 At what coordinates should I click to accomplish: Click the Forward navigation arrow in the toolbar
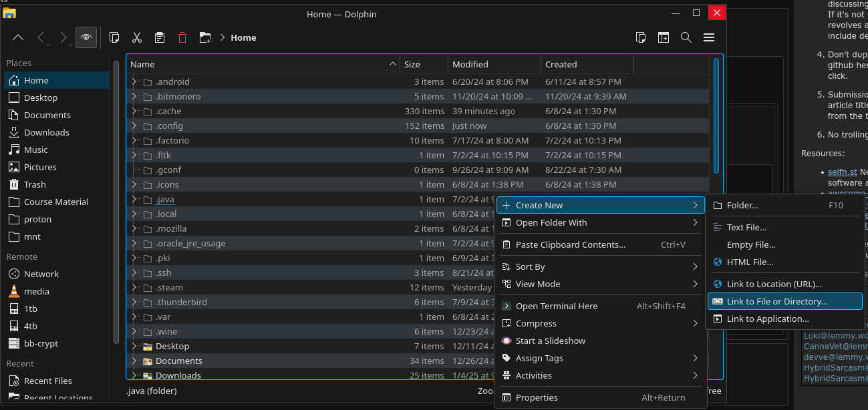(63, 38)
